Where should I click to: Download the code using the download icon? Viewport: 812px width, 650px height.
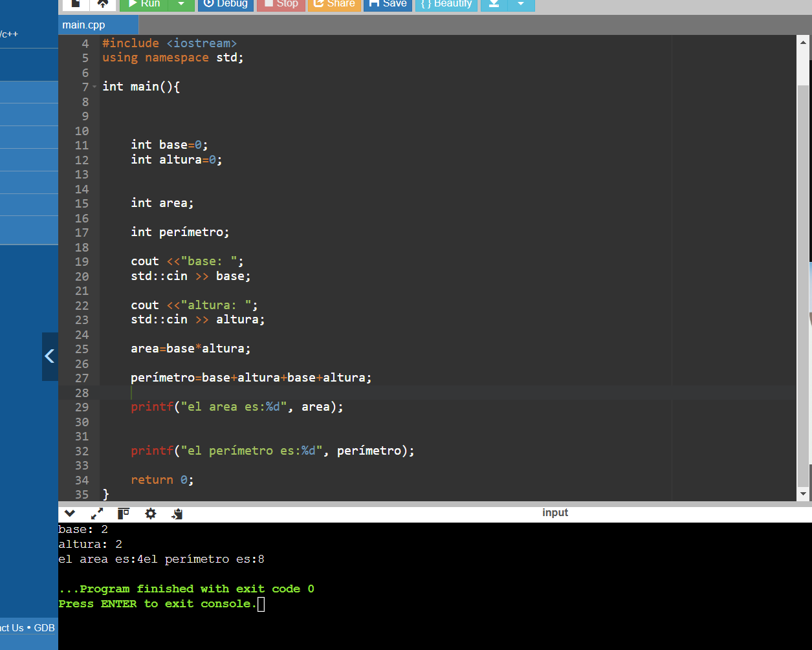(494, 5)
